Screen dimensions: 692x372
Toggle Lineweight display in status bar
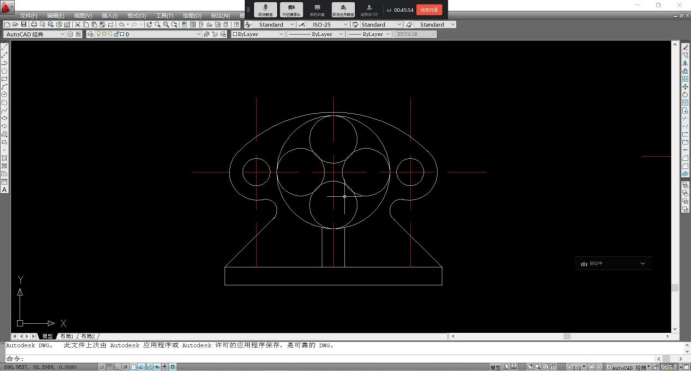pos(165,367)
